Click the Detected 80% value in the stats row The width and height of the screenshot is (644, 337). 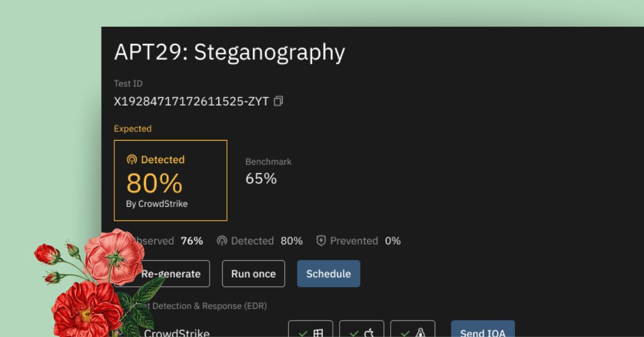pos(291,241)
